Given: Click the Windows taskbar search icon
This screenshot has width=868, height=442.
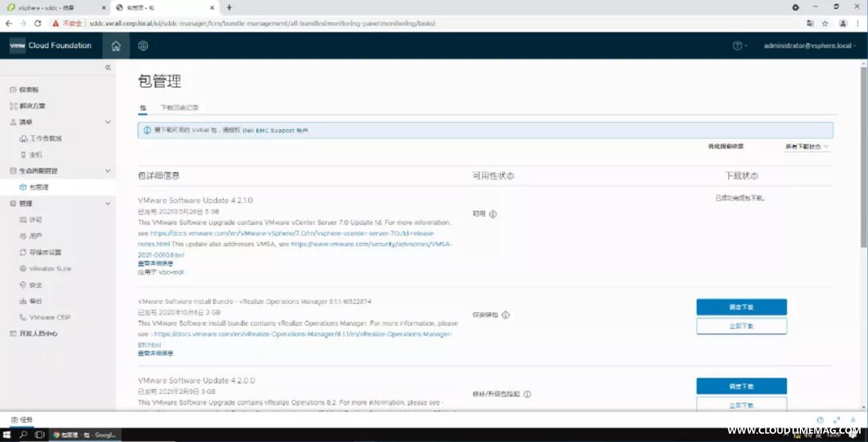Looking at the screenshot, I should pyautogui.click(x=23, y=435).
